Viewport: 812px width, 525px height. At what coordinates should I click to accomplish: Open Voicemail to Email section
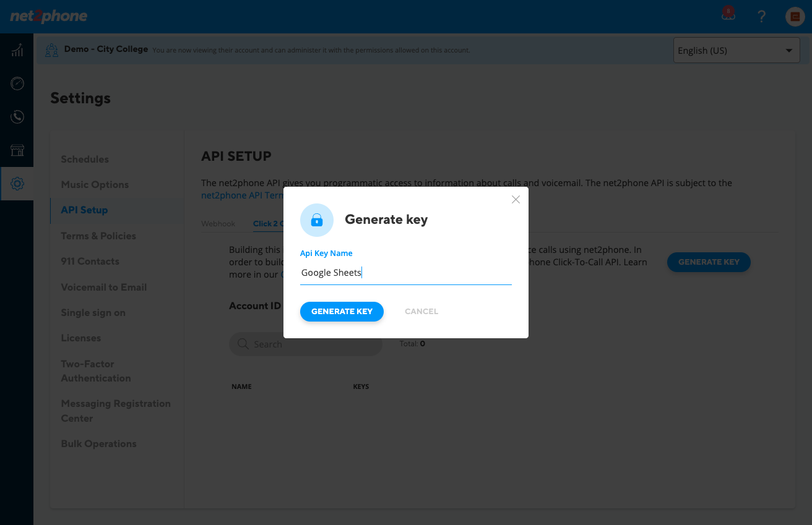pos(104,287)
